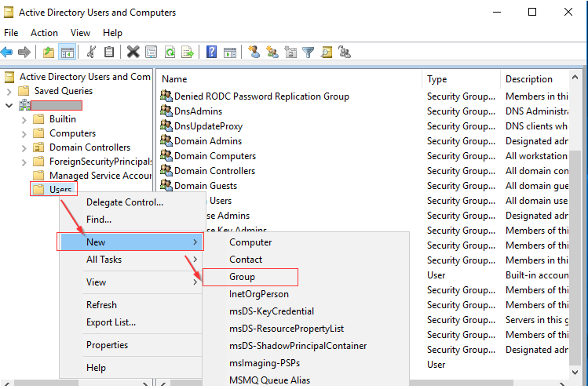The width and height of the screenshot is (588, 389).
Task: Click the Domain Guests group icon
Action: click(166, 185)
